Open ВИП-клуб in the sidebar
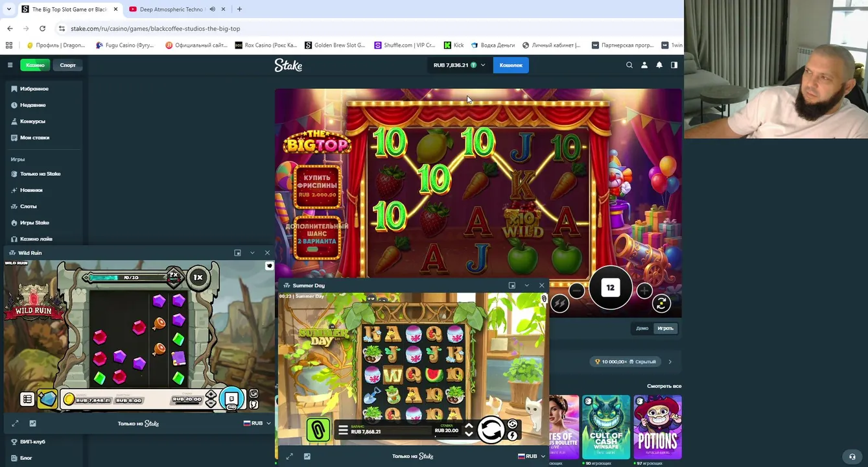Viewport: 868px width, 467px height. click(x=29, y=442)
